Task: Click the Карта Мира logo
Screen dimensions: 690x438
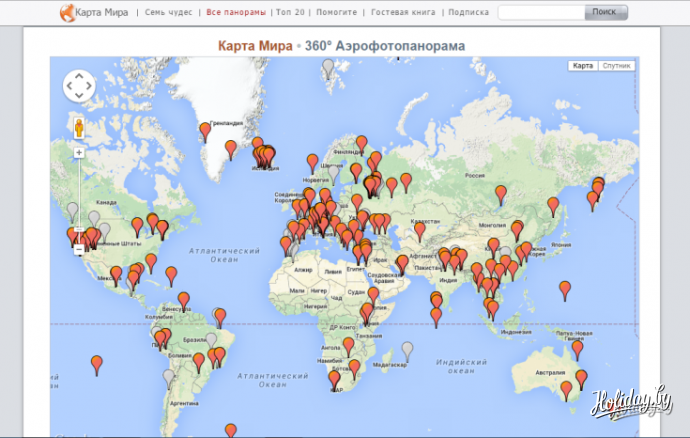Action: [97, 13]
